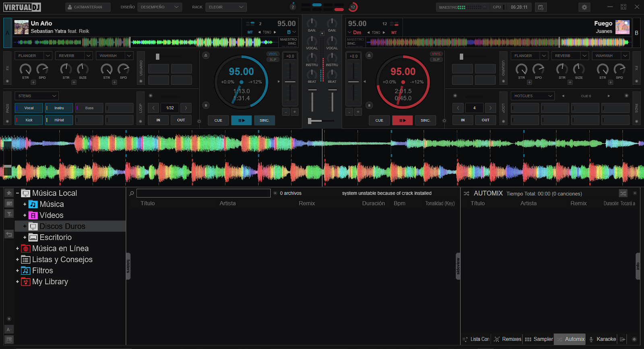The image size is (644, 349).
Task: Open the STEMS pads page dropdown
Action: coord(37,96)
